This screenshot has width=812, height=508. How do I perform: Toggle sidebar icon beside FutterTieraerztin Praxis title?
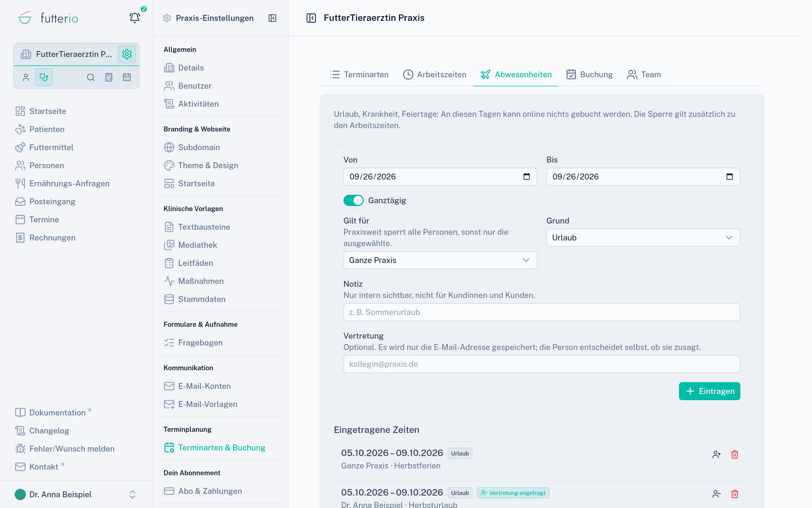(311, 18)
